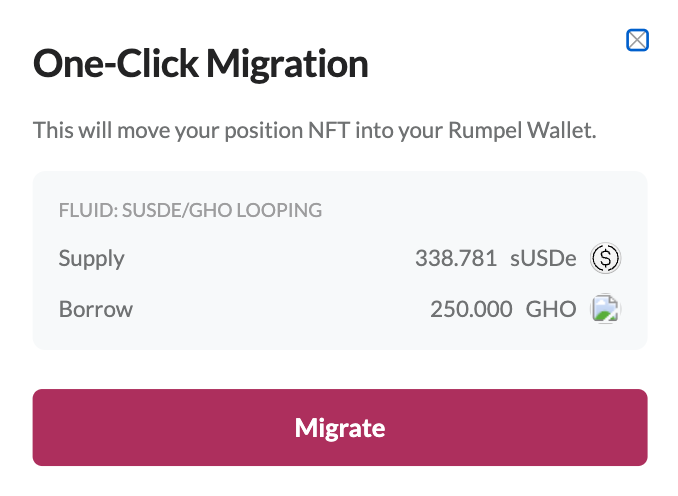Click the Migrate button
This screenshot has width=678, height=496.
(x=340, y=427)
